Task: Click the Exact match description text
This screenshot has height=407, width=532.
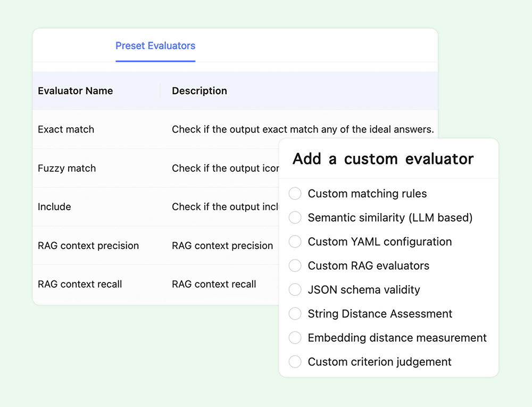Action: pos(302,129)
